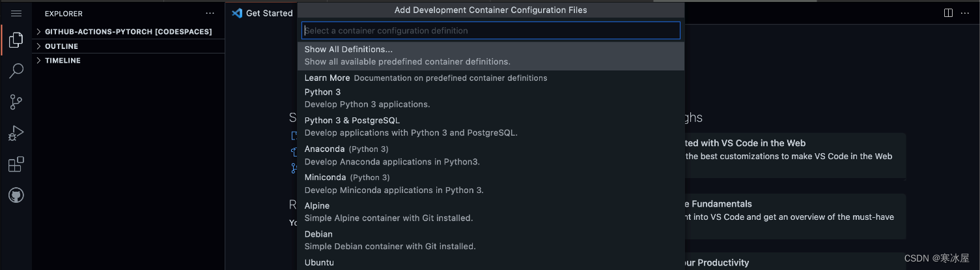Open the GitHub panel in activity bar
This screenshot has height=270, width=980.
pyautogui.click(x=16, y=195)
